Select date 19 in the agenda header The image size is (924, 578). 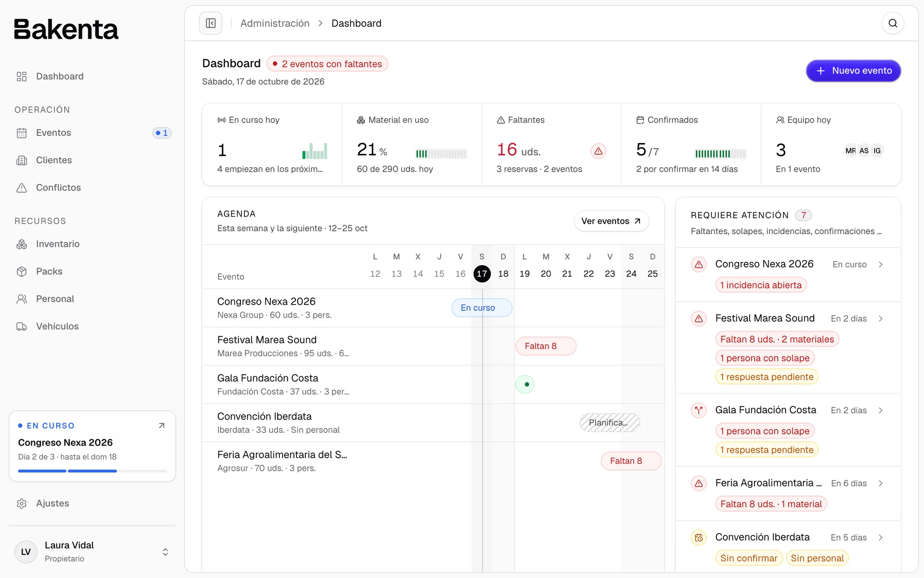[x=525, y=274]
